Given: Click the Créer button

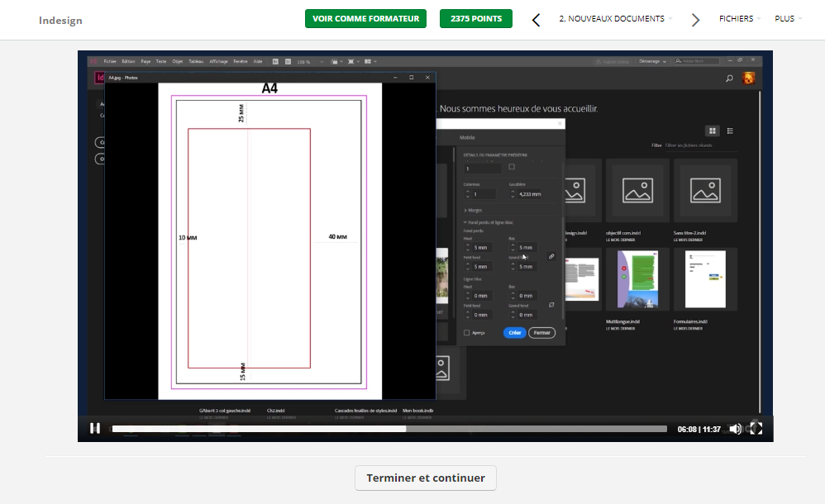Looking at the screenshot, I should click(514, 332).
